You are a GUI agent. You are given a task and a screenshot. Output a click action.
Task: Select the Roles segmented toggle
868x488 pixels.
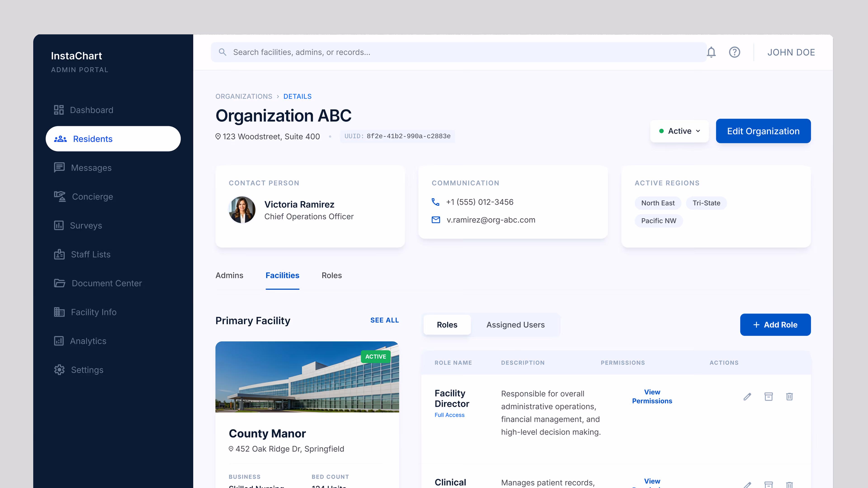[447, 325]
